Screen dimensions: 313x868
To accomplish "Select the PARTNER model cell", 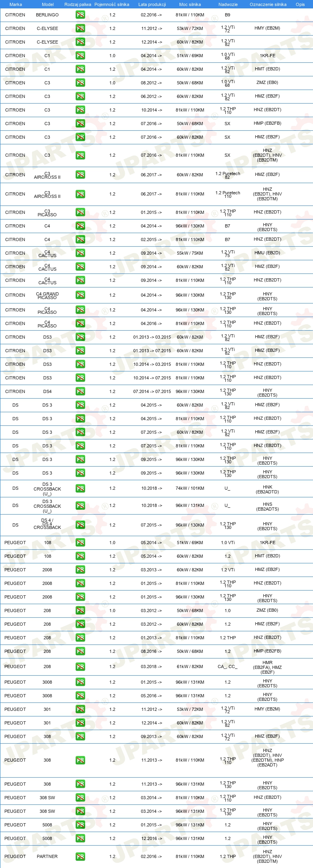I will 47,856.
